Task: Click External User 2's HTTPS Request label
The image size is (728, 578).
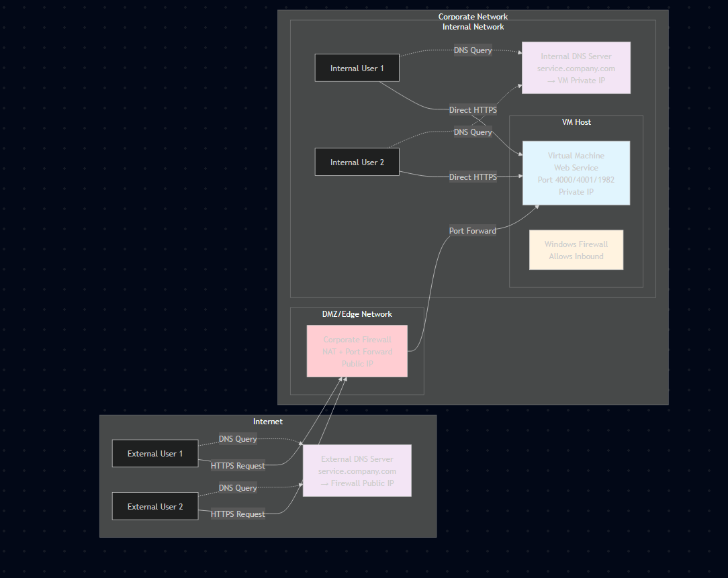Action: coord(238,514)
